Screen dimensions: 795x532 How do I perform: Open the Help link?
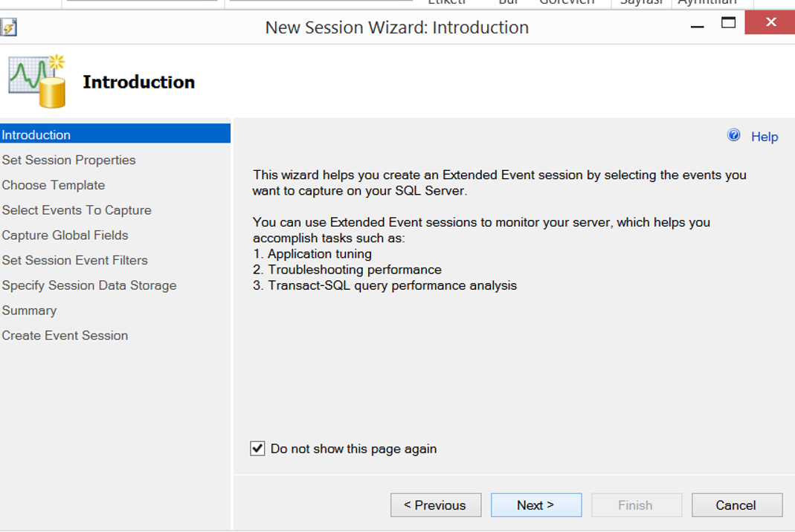coord(764,137)
